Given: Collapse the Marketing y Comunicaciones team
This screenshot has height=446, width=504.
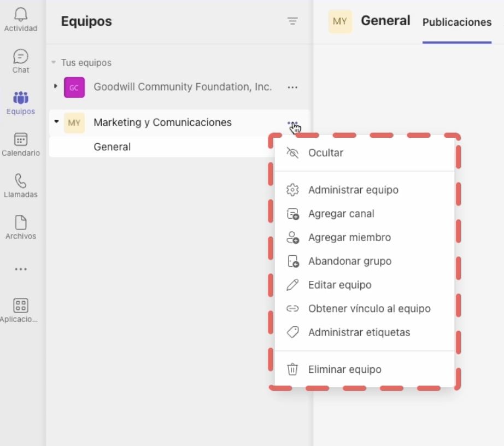Looking at the screenshot, I should coord(56,122).
